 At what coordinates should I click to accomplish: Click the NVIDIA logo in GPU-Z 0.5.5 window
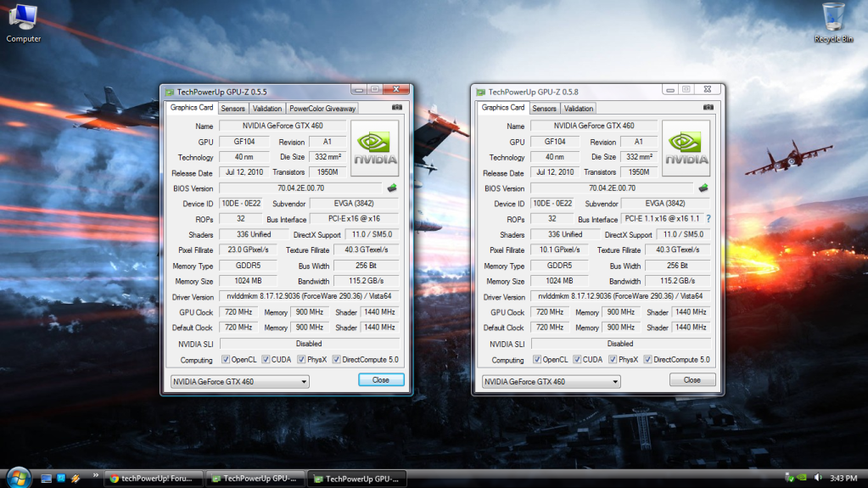[x=375, y=148]
